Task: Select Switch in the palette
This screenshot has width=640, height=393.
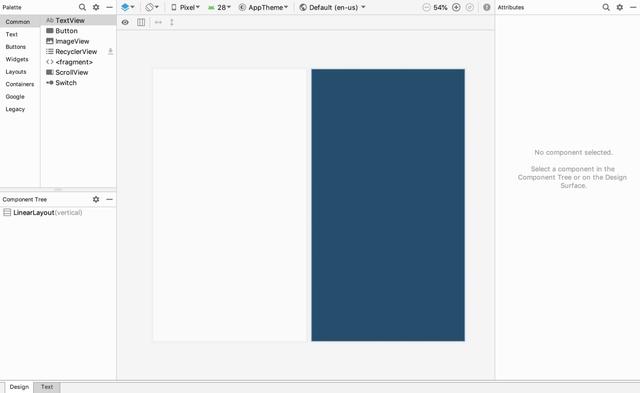Action: point(79,83)
